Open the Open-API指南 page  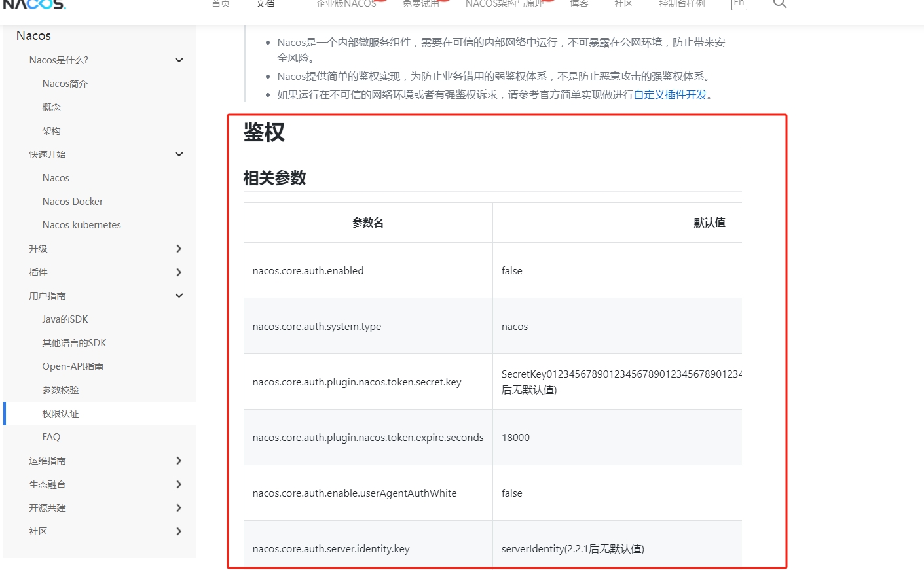[x=73, y=366]
